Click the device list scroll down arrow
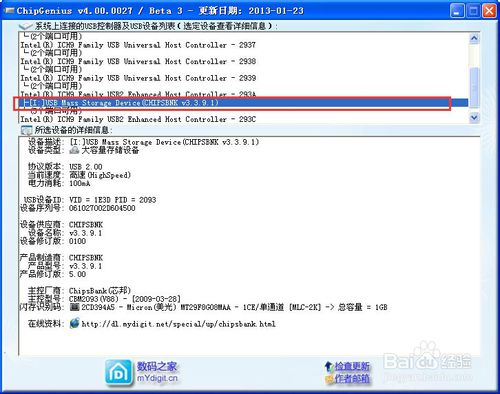The image size is (500, 394). pyautogui.click(x=474, y=117)
